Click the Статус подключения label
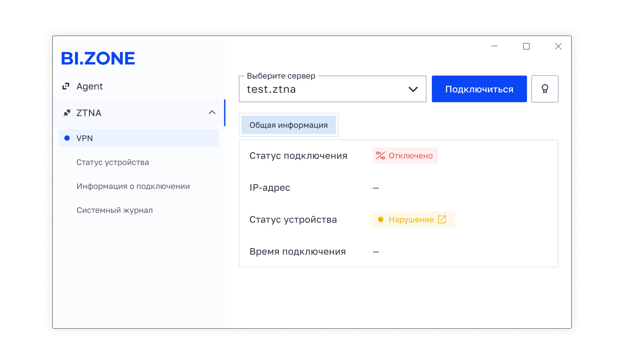Screen dimensions: 624x364 click(298, 156)
